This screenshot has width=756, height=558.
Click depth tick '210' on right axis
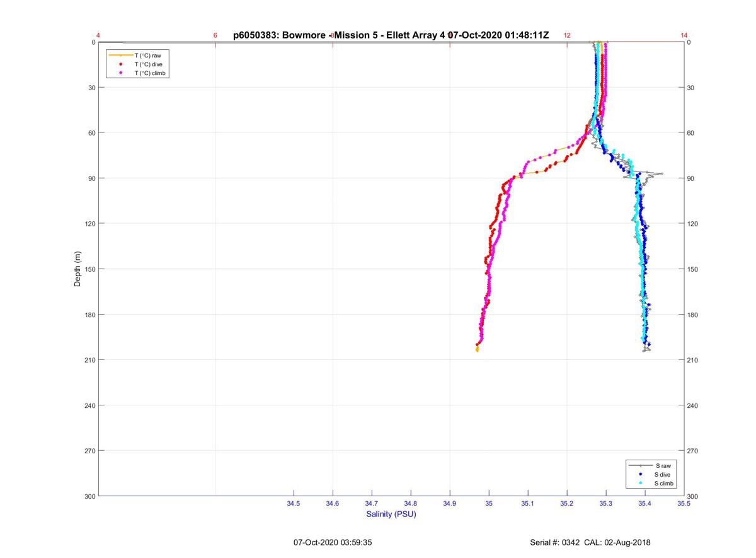pyautogui.click(x=693, y=360)
